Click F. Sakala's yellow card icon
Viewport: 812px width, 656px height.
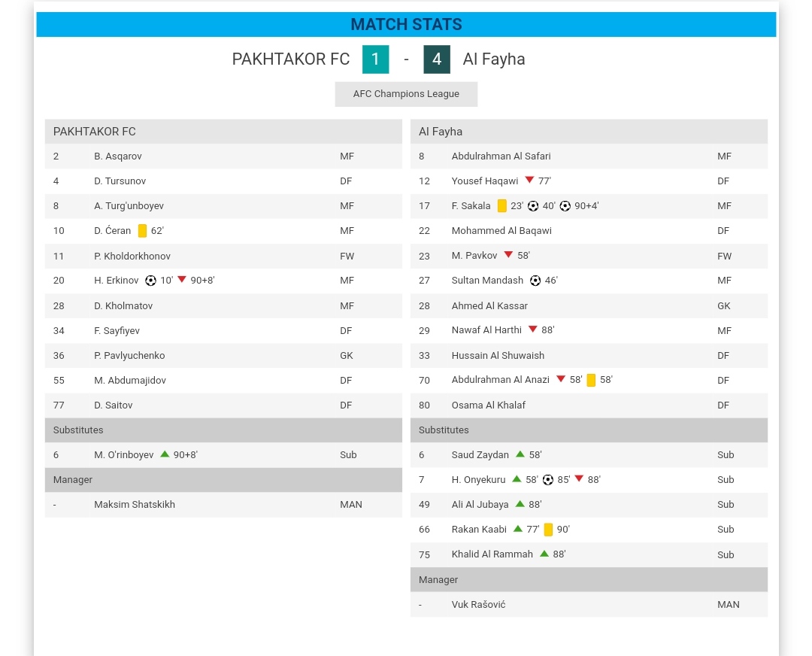click(502, 206)
